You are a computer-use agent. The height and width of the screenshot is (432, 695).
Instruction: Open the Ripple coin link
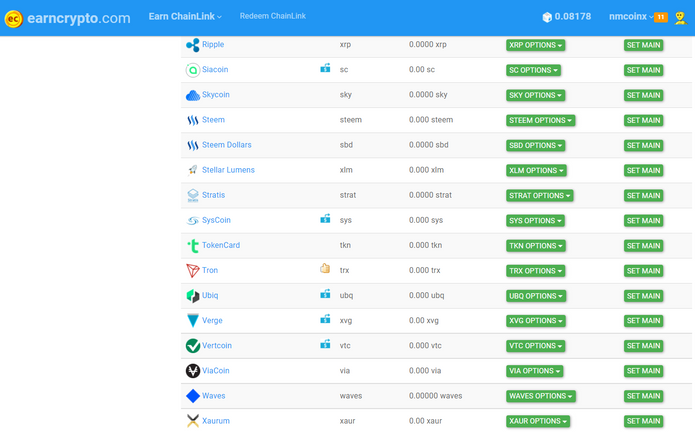coord(213,44)
